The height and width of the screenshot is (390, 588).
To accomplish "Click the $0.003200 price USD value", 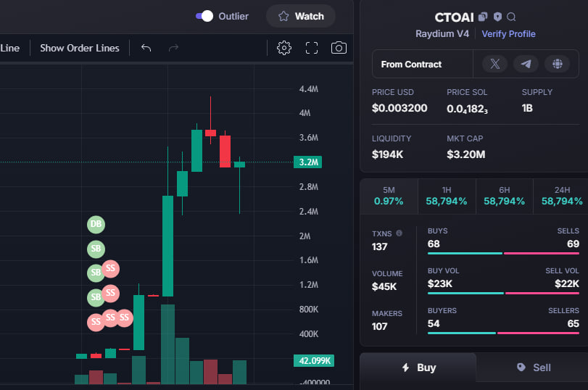I will (399, 108).
